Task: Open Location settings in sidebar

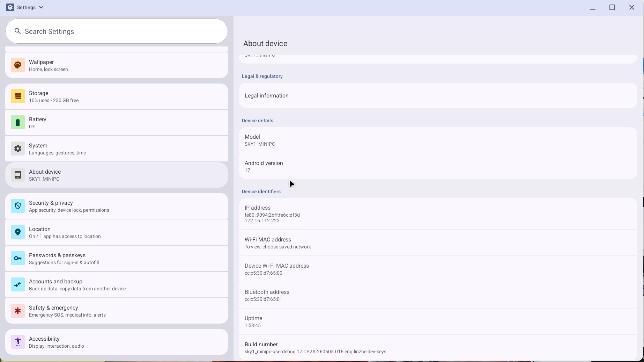Action: click(117, 232)
